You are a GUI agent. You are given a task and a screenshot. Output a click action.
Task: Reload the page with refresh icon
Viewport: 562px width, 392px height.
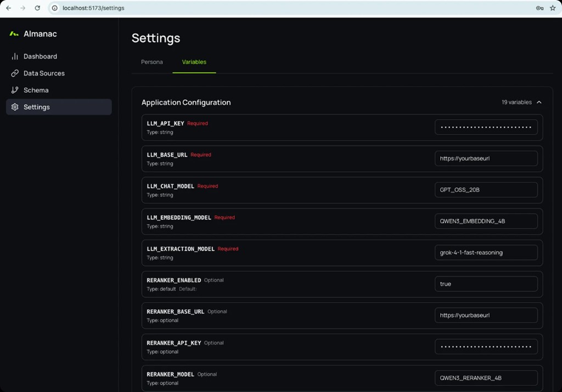click(x=37, y=8)
